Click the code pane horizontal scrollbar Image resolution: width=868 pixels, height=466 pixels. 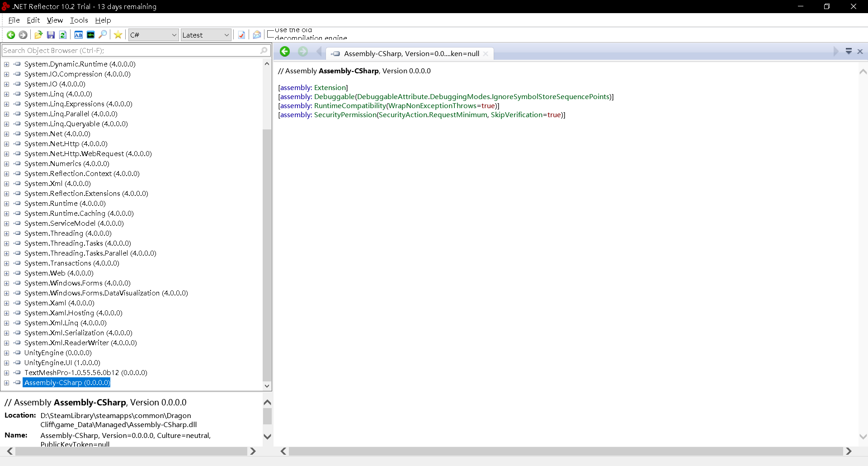pyautogui.click(x=566, y=451)
